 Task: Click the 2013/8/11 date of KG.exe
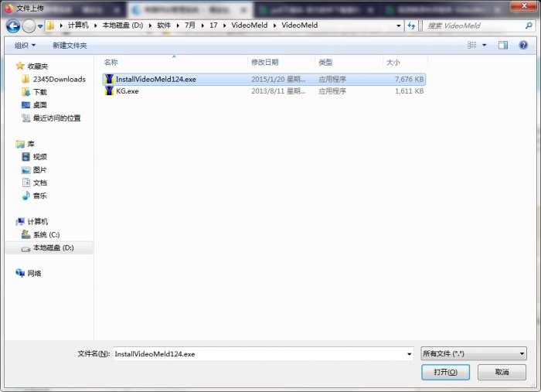(278, 91)
